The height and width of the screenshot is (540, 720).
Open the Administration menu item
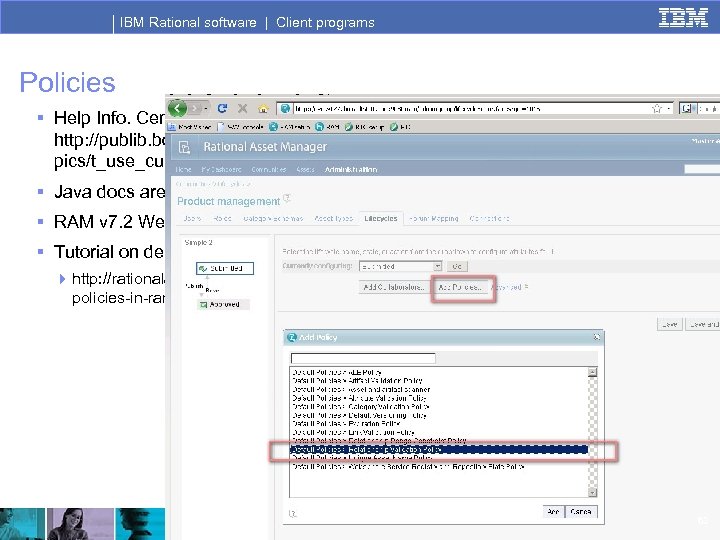(x=351, y=169)
